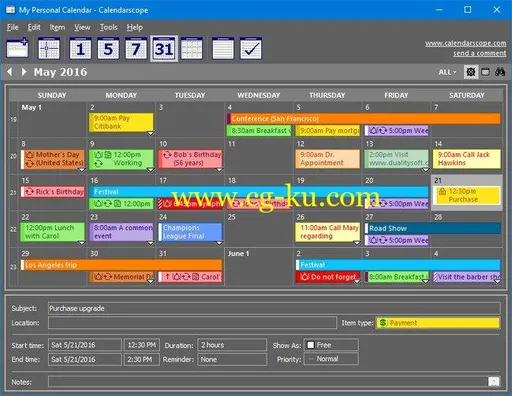The height and width of the screenshot is (396, 512).
Task: Select the Road Show event bar
Action: click(x=432, y=228)
